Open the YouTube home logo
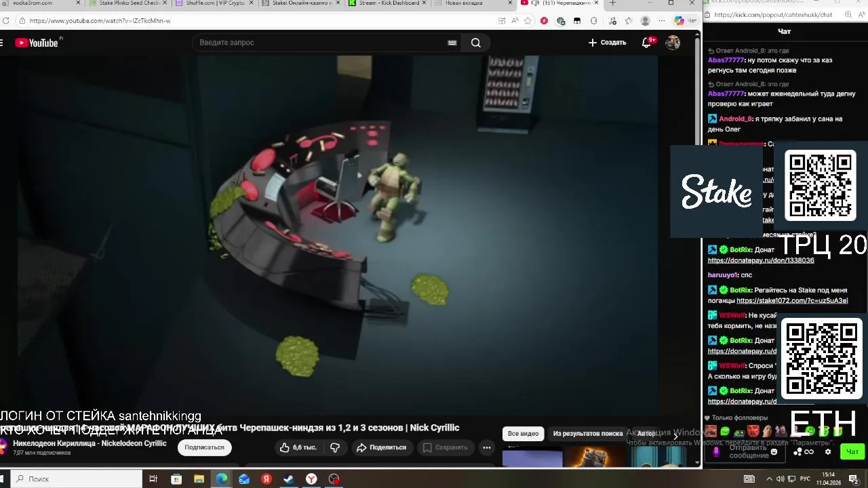Image resolution: width=868 pixels, height=488 pixels. (x=37, y=43)
